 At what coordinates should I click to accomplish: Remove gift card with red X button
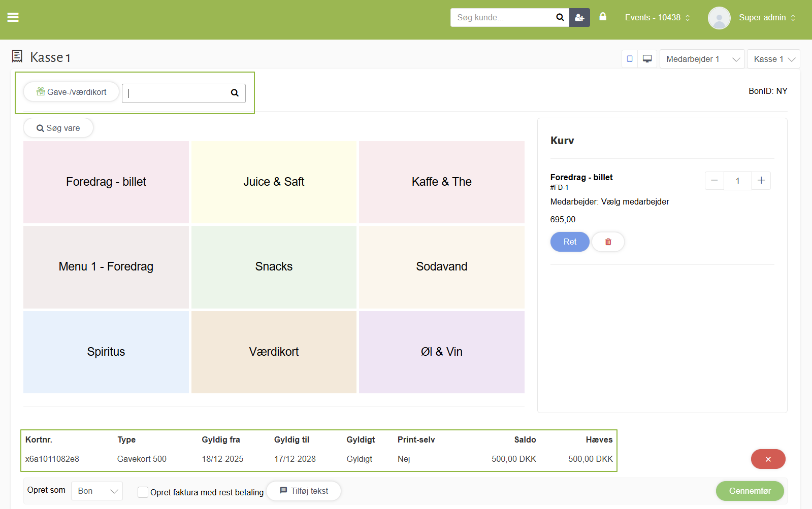[x=768, y=459]
